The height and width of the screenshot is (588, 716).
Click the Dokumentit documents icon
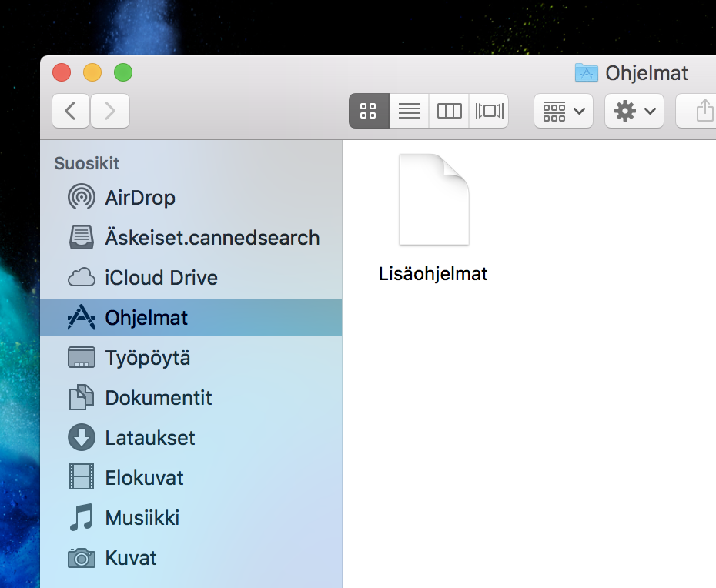[x=82, y=397]
